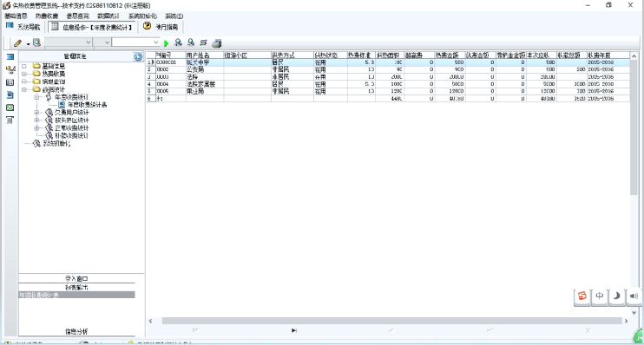Switch to the 使用指南 tab

pos(161,27)
